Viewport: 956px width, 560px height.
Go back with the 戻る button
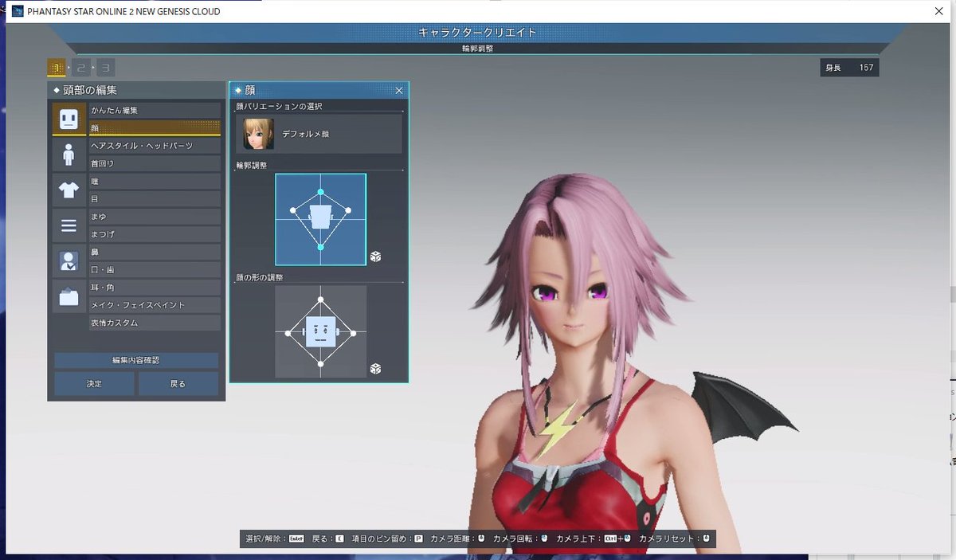[x=178, y=383]
